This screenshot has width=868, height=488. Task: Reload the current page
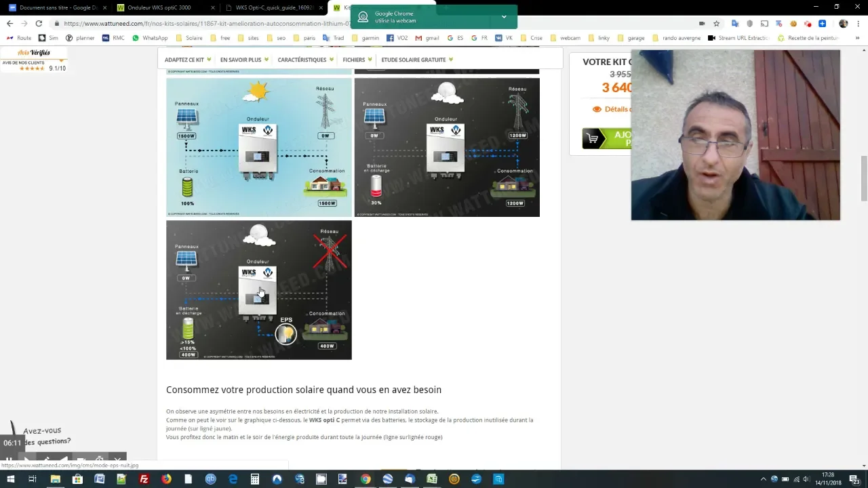tap(39, 23)
